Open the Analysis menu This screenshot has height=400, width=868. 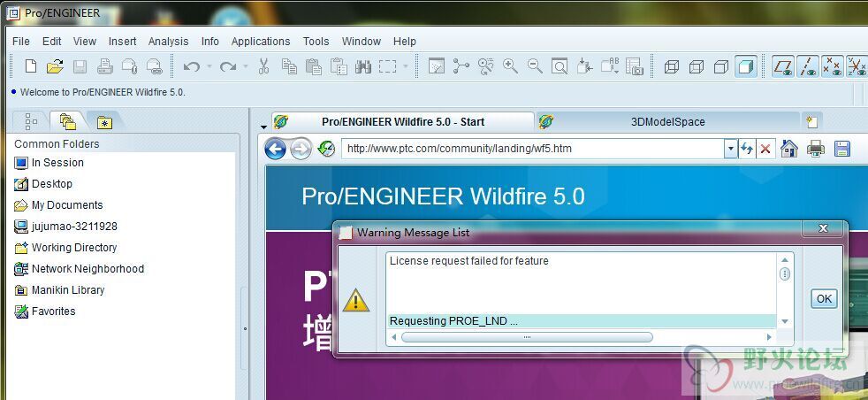[x=168, y=42]
